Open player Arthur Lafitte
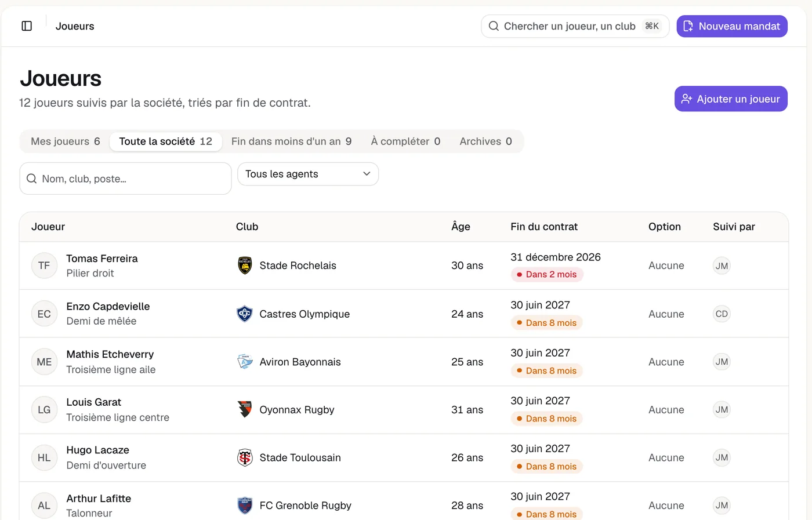 coord(99,499)
